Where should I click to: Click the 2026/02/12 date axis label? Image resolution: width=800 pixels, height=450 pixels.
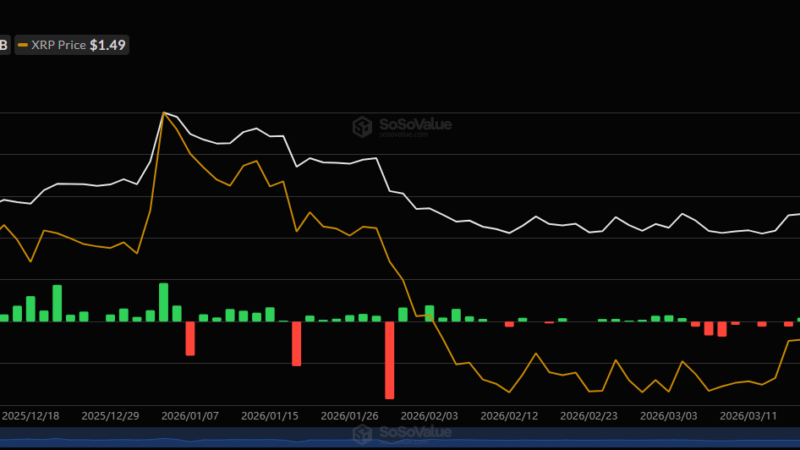(x=509, y=416)
